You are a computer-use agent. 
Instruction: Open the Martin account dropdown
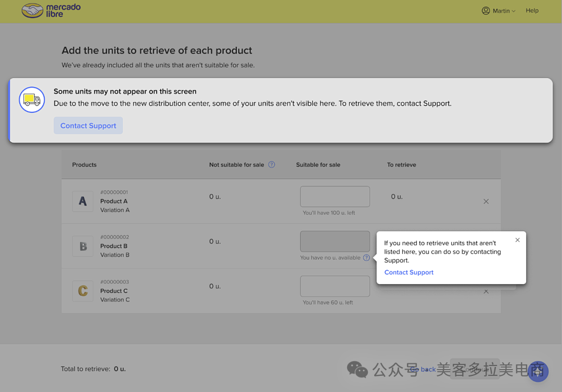[x=499, y=11]
